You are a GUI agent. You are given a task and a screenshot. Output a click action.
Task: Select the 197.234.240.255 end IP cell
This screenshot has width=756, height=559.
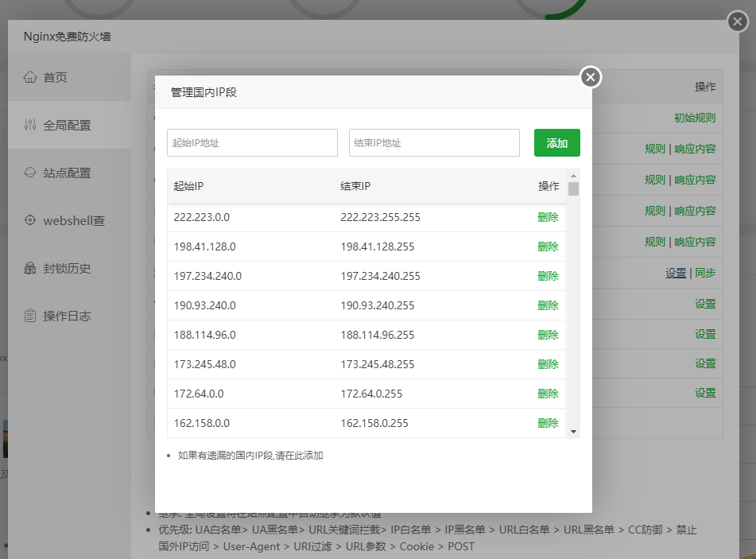click(381, 276)
